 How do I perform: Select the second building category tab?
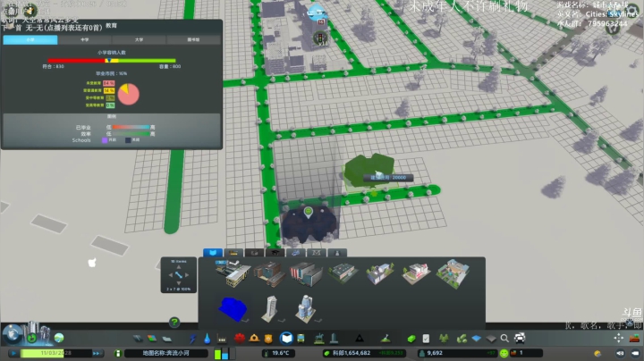(x=233, y=253)
